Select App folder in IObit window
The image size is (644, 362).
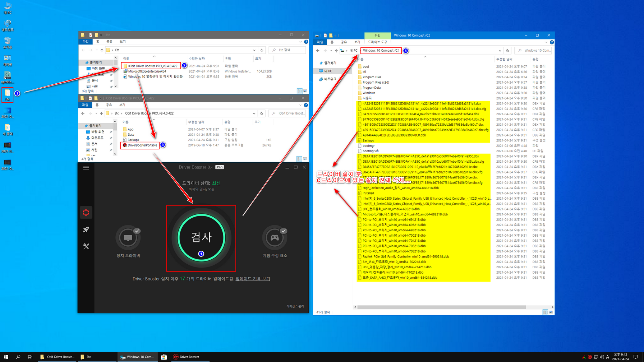point(130,129)
